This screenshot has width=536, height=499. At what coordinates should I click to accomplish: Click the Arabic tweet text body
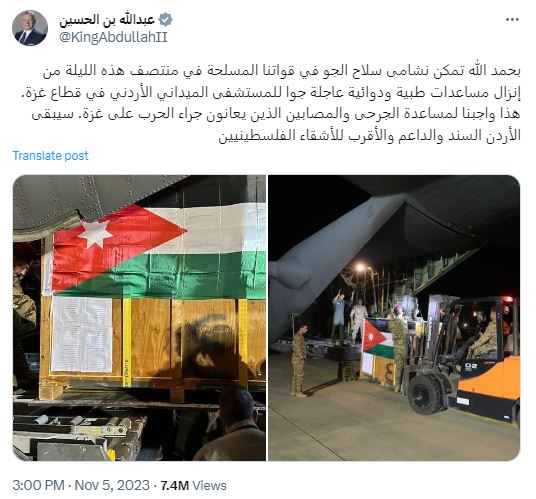click(270, 103)
